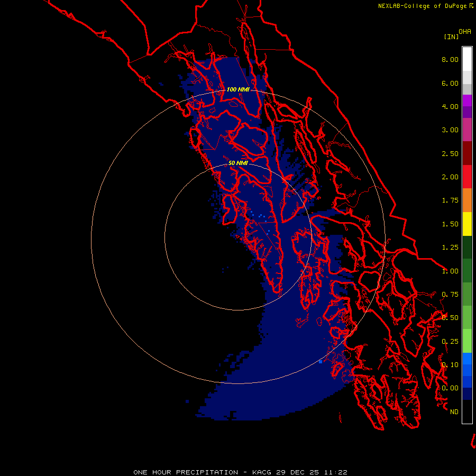The width and height of the screenshot is (476, 476).
Task: Click the navy blue 0.00 legend swatch
Action: pos(467,393)
